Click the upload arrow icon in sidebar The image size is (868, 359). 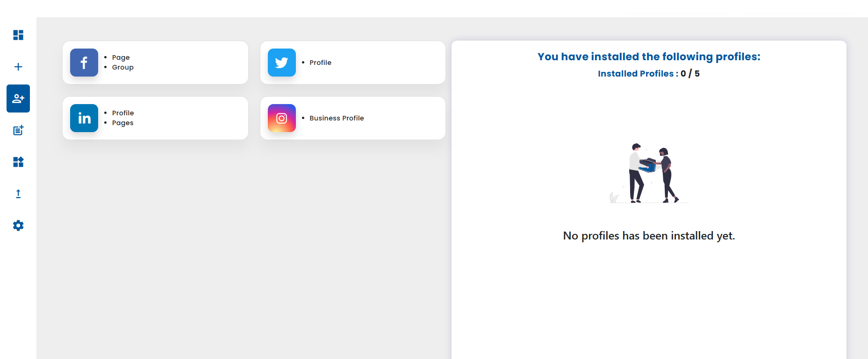click(18, 194)
